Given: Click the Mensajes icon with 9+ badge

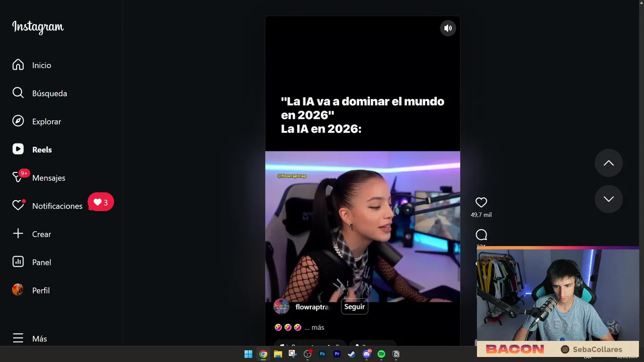Looking at the screenshot, I should (x=19, y=176).
